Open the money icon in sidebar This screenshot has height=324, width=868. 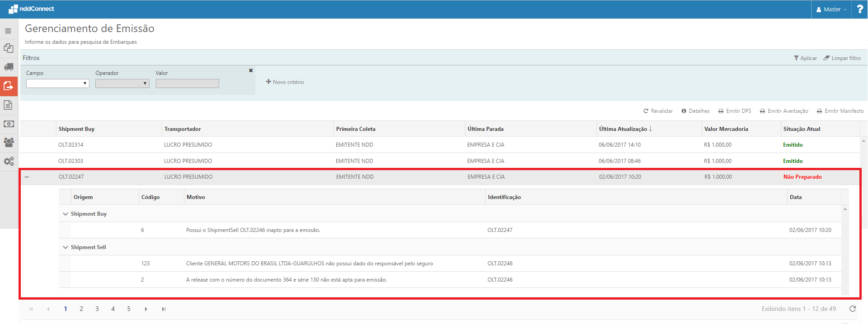[x=9, y=124]
